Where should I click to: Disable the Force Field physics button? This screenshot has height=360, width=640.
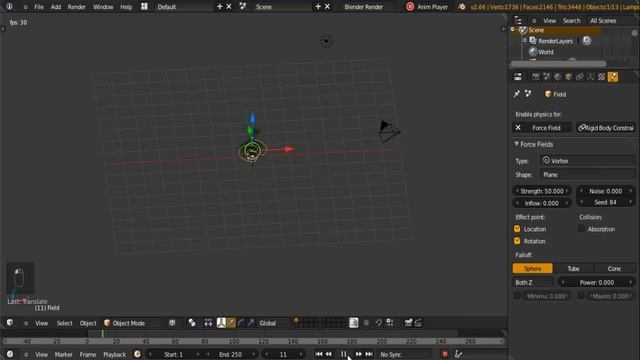click(542, 128)
